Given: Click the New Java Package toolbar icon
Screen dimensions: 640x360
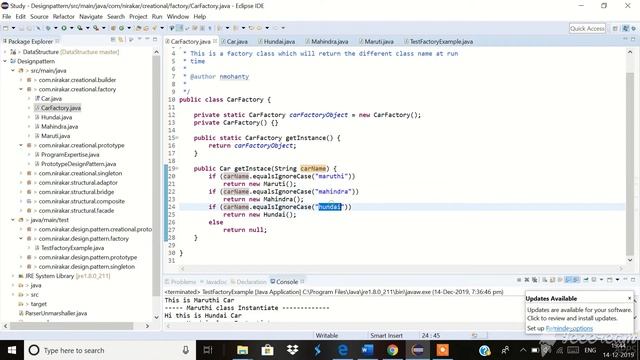Looking at the screenshot, I should [113, 28].
